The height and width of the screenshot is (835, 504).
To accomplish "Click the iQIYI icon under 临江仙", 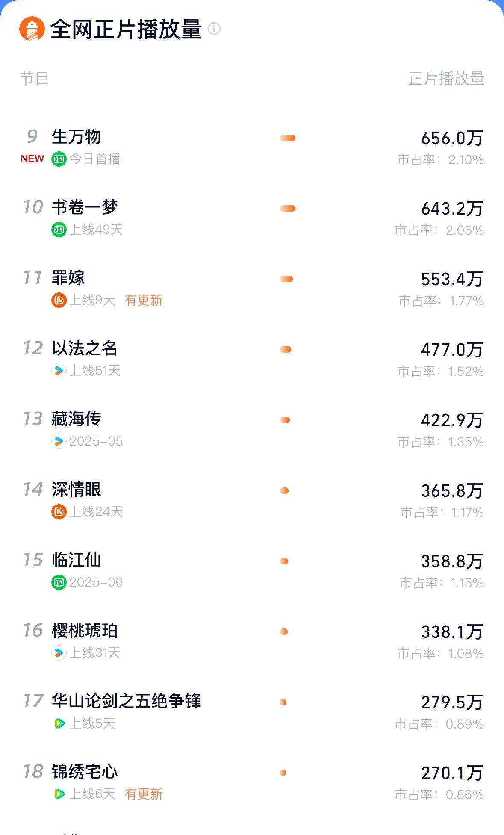I will pyautogui.click(x=59, y=582).
